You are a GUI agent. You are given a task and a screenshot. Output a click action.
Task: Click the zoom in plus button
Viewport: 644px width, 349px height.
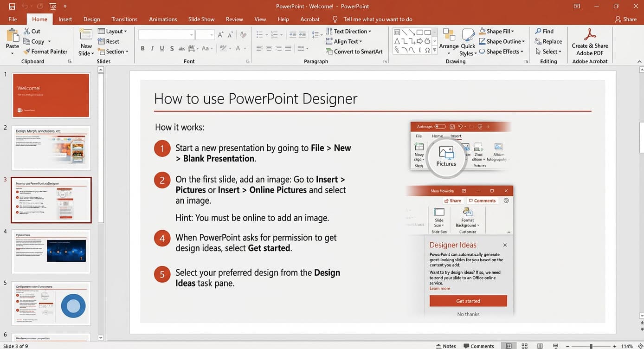[615, 346]
